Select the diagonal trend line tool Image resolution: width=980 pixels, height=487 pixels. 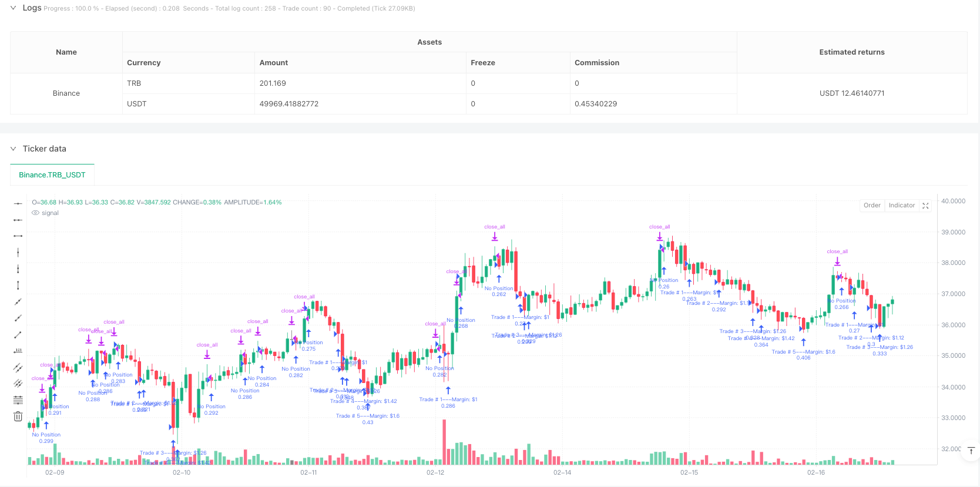tap(18, 335)
